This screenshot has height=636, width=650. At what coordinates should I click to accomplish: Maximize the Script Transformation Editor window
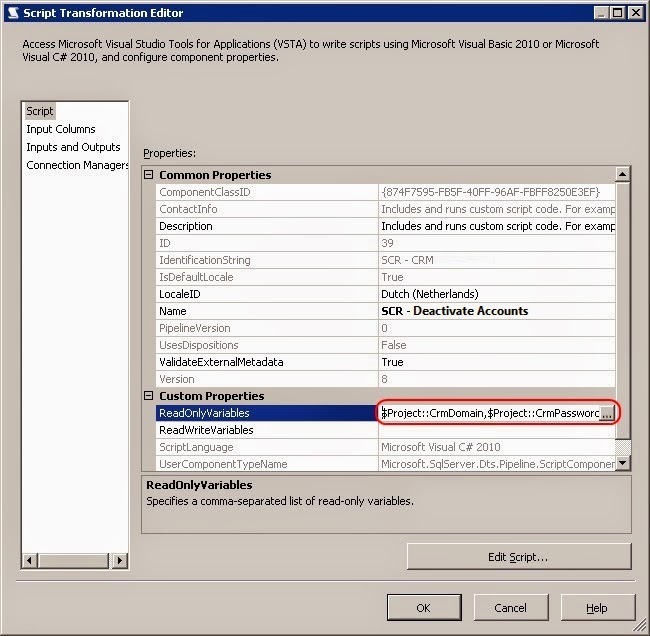point(617,13)
